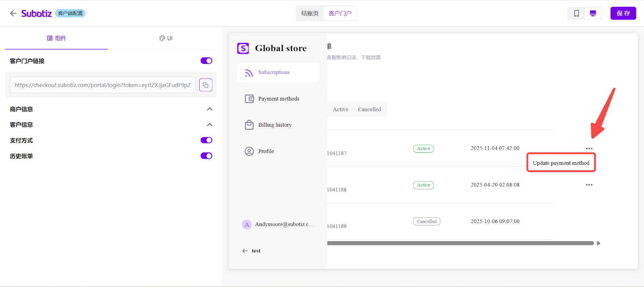644x287 pixels.
Task: Toggle 客户门户链接 switch off
Action: click(206, 61)
